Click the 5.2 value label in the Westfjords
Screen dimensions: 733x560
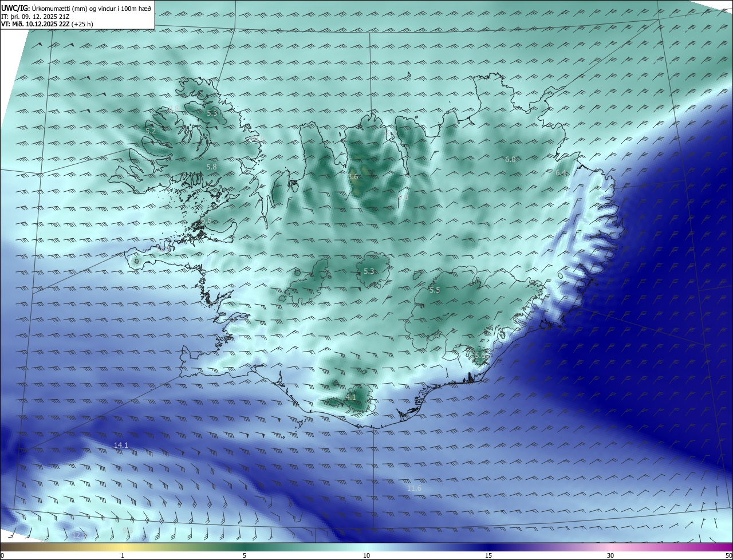[x=151, y=131]
